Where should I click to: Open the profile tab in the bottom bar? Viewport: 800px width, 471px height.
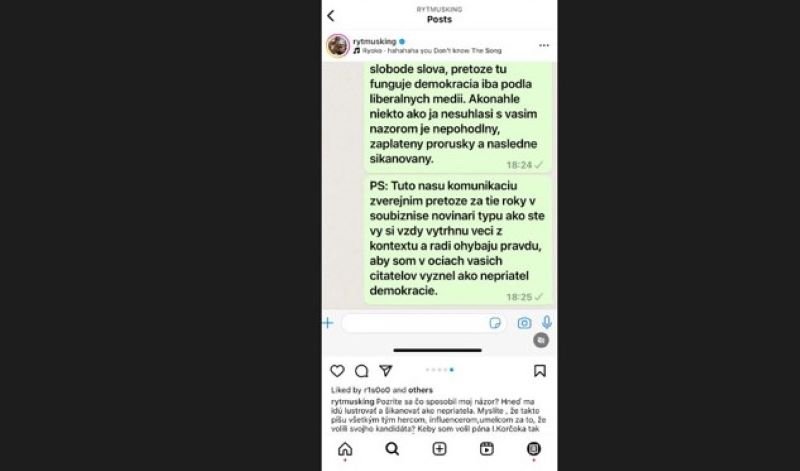[534, 449]
